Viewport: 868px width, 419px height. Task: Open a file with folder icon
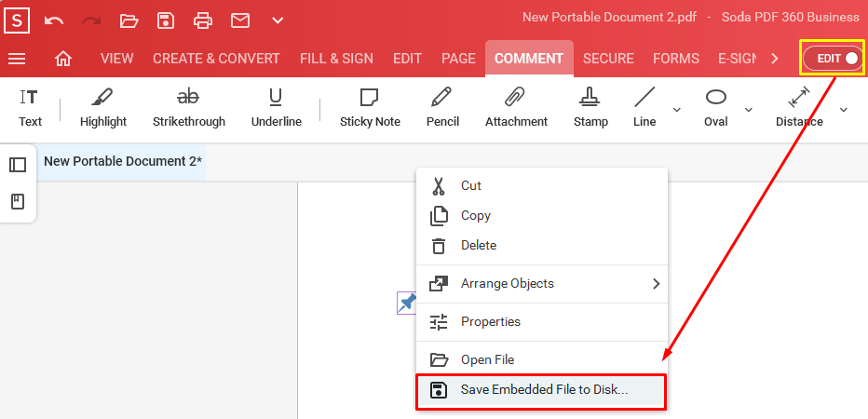coord(129,21)
